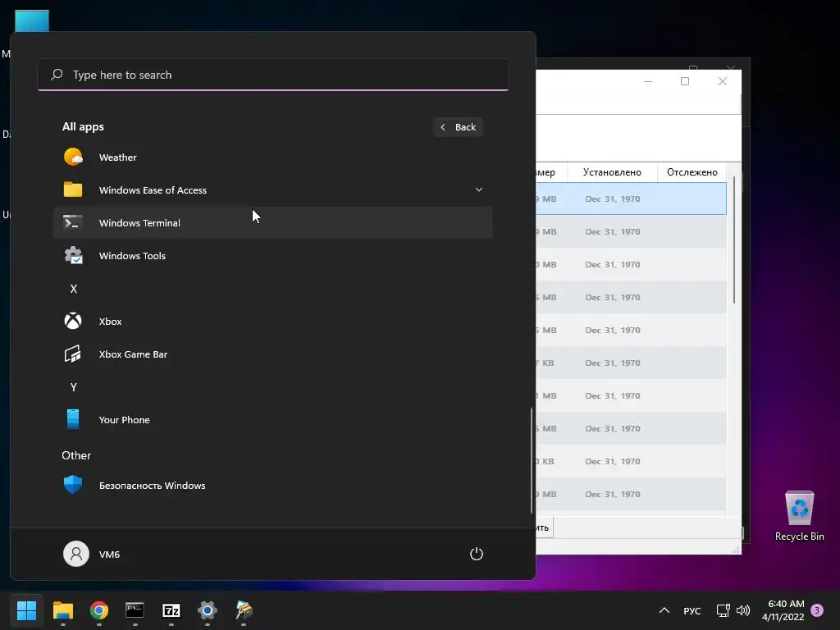Open Recycle Bin on desktop
The image size is (840, 630).
coord(799,515)
